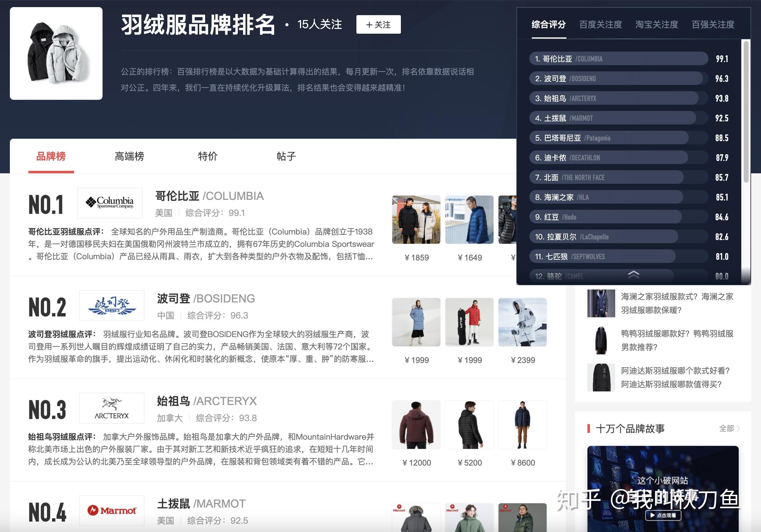Open the 波司登 /BOSIDENG brand title link

coord(206,298)
